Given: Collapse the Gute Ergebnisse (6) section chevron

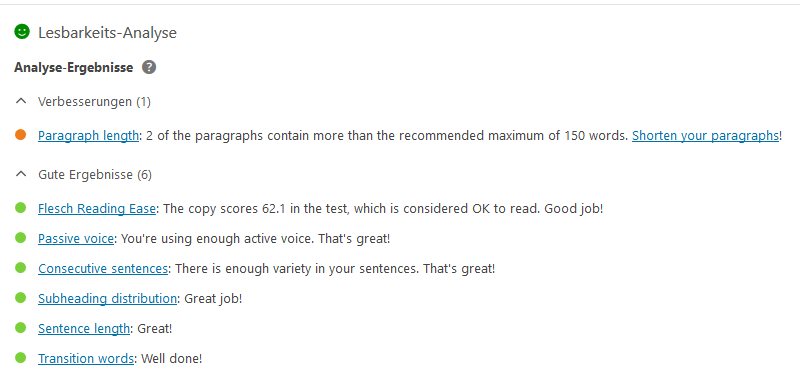Looking at the screenshot, I should (21, 174).
